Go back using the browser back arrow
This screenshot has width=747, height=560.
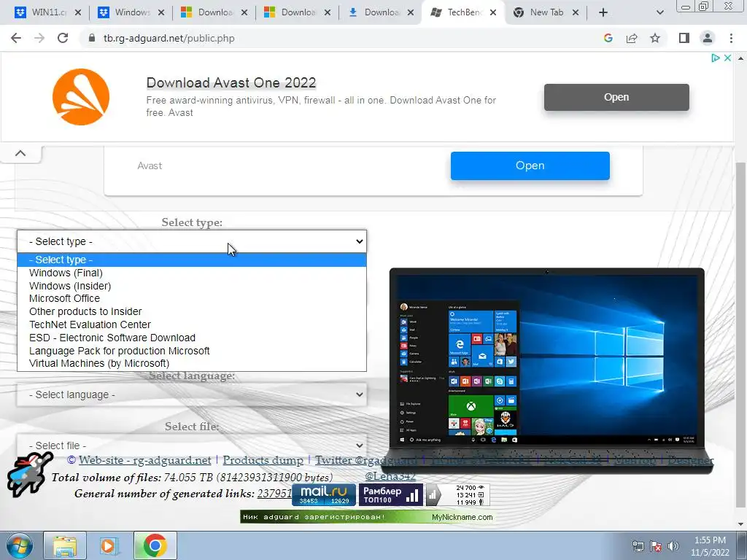click(x=16, y=38)
